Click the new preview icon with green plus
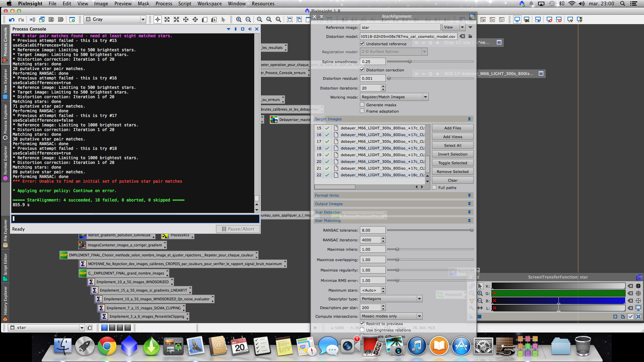This screenshot has width=644, height=362. coord(72,20)
